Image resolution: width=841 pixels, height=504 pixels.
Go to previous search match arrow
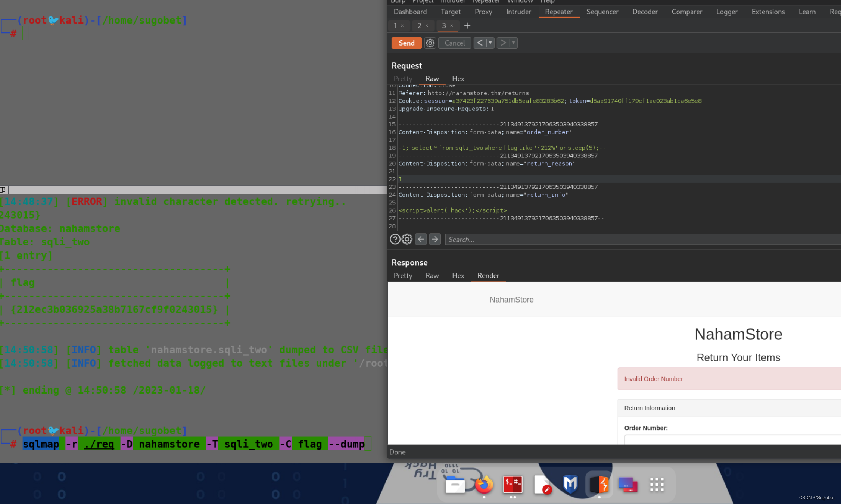(x=421, y=239)
